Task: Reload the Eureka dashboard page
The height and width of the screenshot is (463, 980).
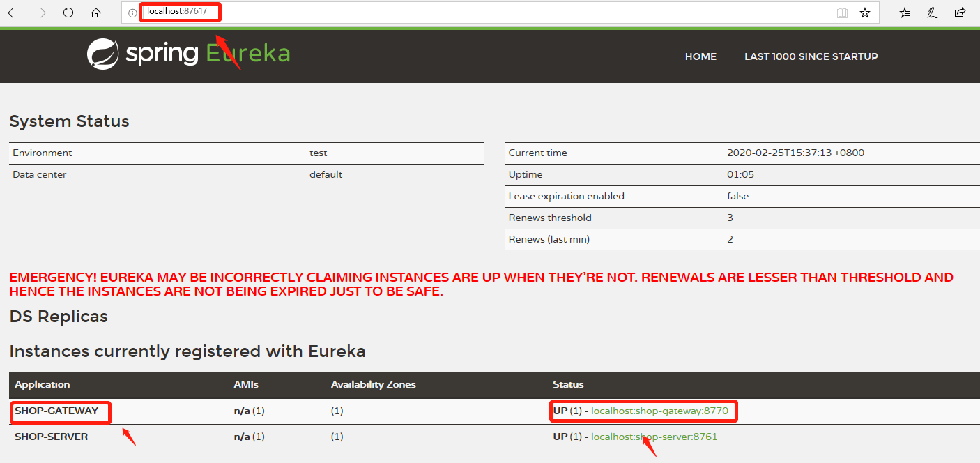Action: [x=68, y=12]
